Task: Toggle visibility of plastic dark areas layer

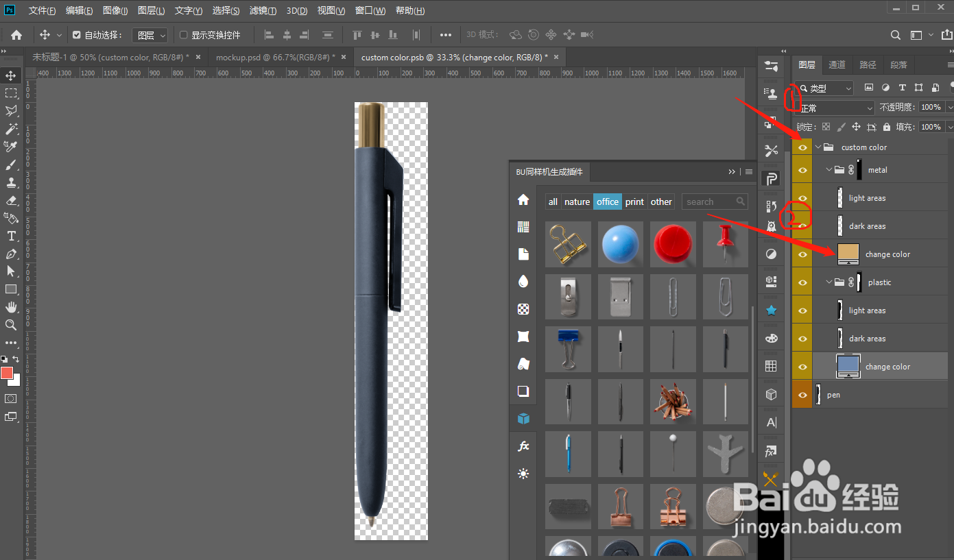Action: (802, 339)
